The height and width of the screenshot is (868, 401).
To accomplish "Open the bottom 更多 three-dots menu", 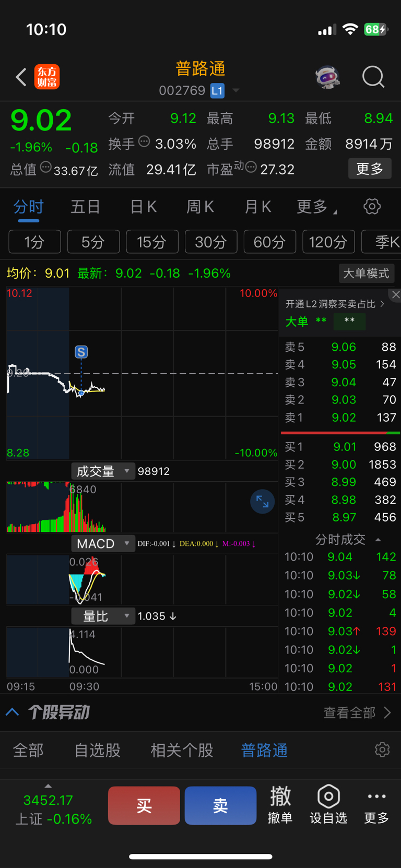I will 376,807.
